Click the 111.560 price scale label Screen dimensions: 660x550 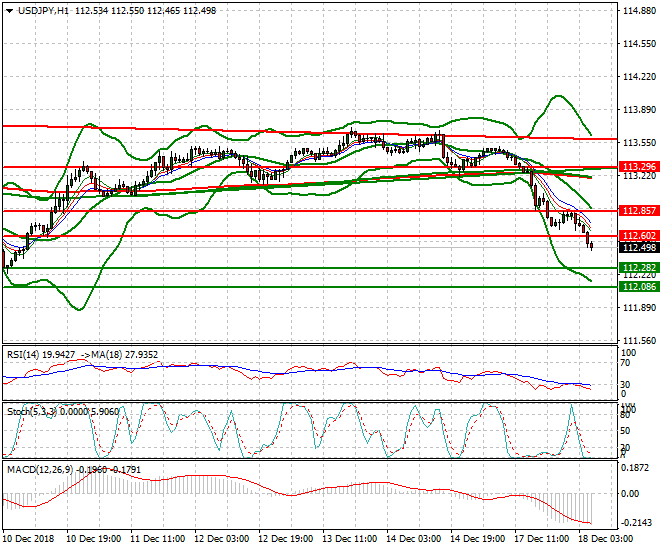(x=638, y=340)
